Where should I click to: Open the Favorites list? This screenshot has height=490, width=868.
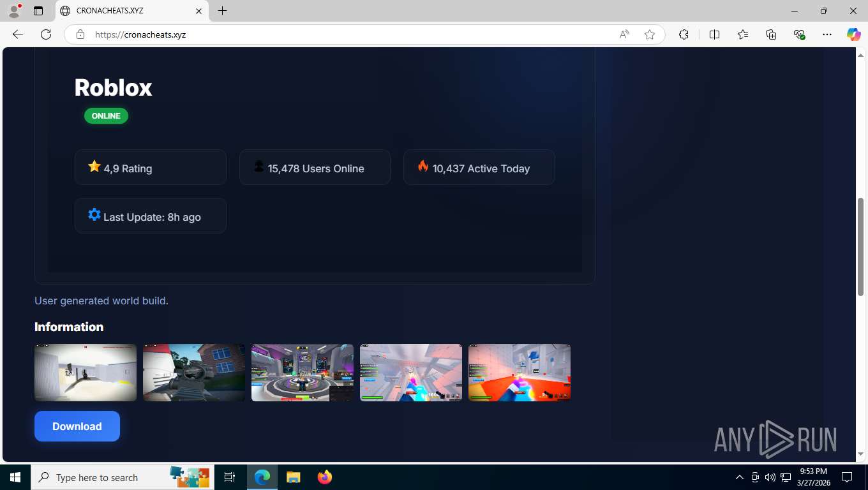(x=743, y=34)
